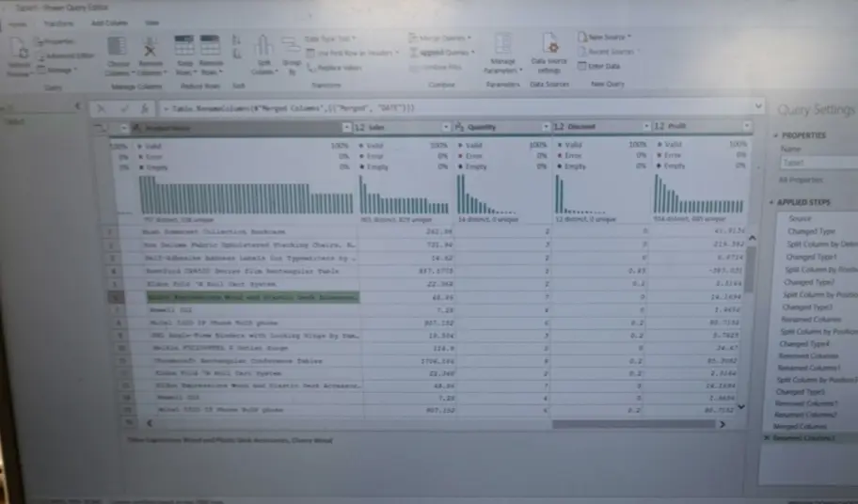
Task: Click the vertical scrollbar down arrow
Action: (x=741, y=407)
